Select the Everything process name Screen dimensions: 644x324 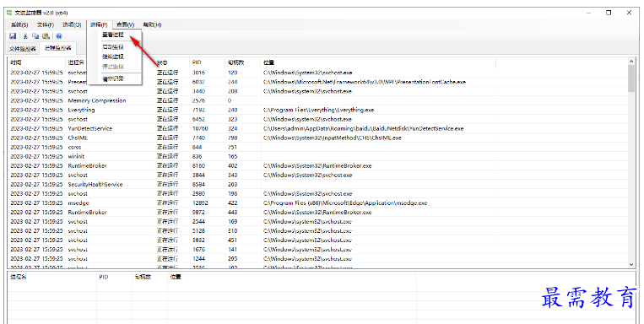(81, 110)
